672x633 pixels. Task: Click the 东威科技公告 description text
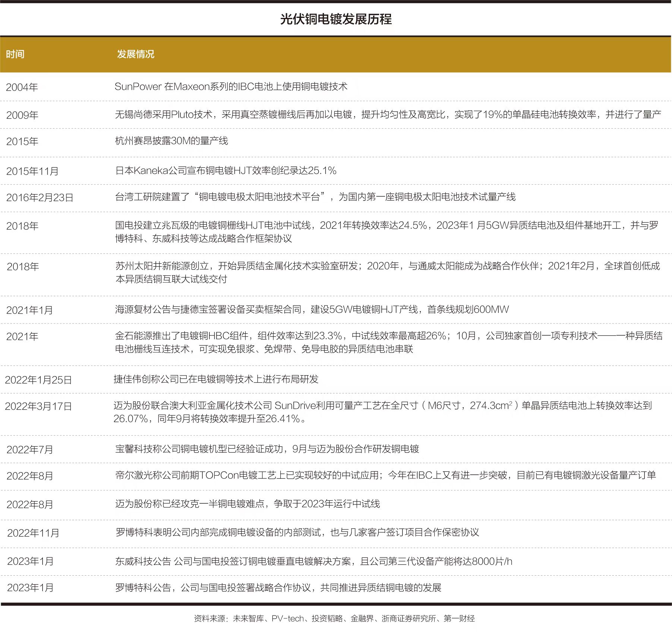(314, 561)
